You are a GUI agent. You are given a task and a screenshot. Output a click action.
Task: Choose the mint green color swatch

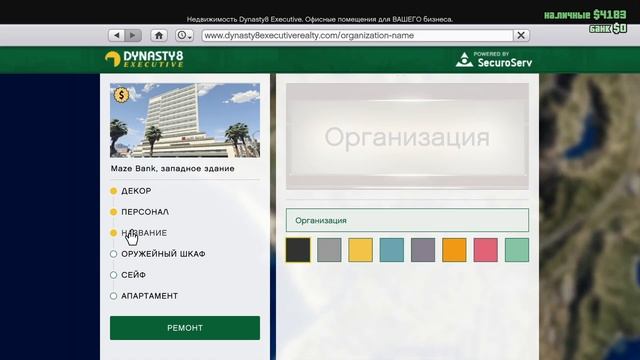[x=517, y=250]
